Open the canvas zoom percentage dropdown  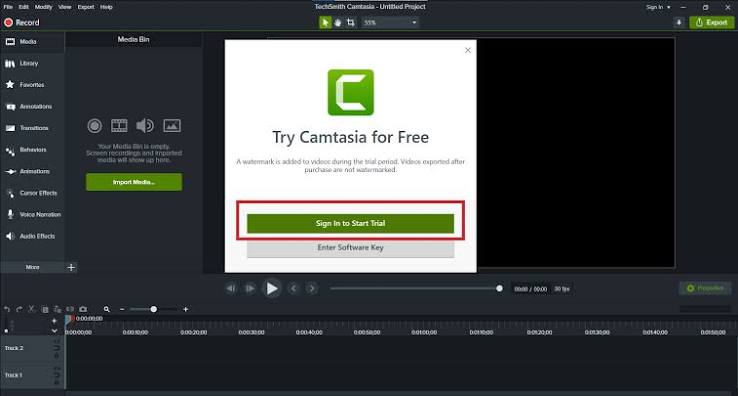[x=390, y=23]
